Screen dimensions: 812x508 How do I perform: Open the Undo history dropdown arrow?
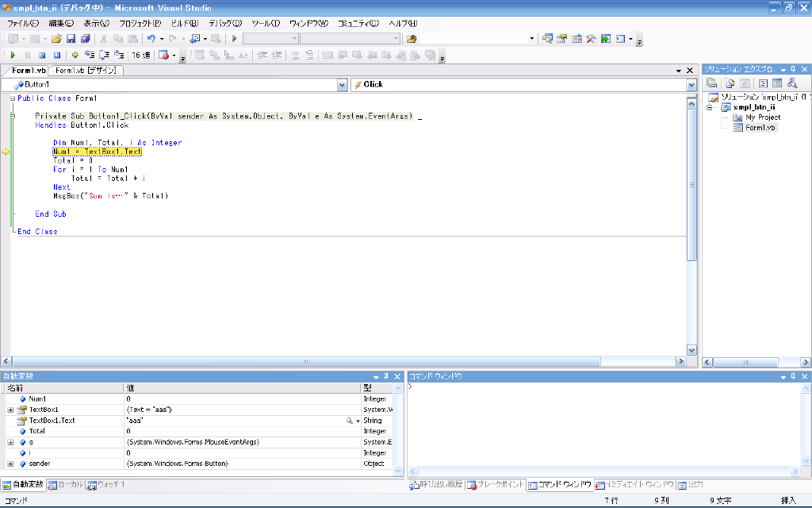162,39
